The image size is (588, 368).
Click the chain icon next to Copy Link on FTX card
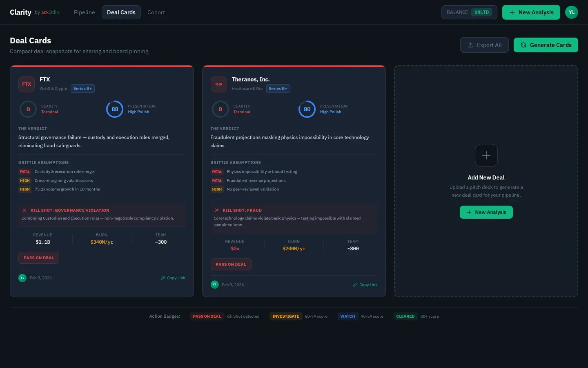(x=163, y=278)
